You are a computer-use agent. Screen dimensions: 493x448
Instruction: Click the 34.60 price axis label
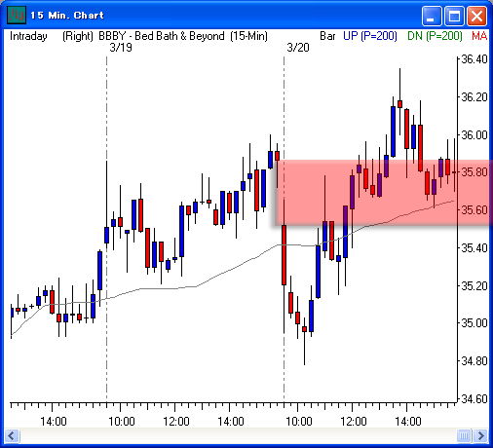click(474, 399)
